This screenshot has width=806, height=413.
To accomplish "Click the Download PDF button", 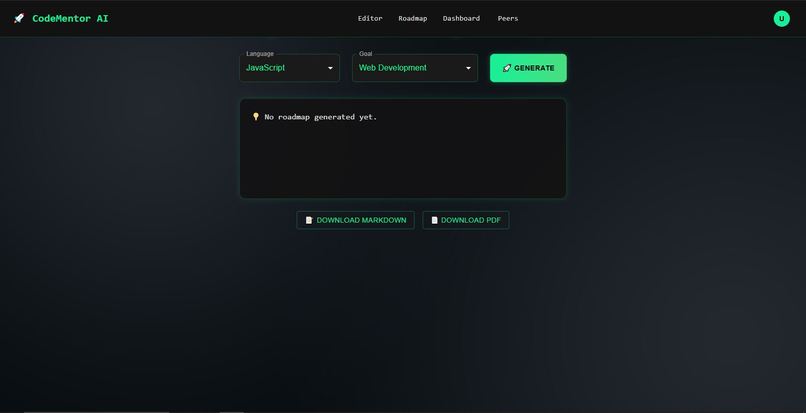I will coord(466,220).
